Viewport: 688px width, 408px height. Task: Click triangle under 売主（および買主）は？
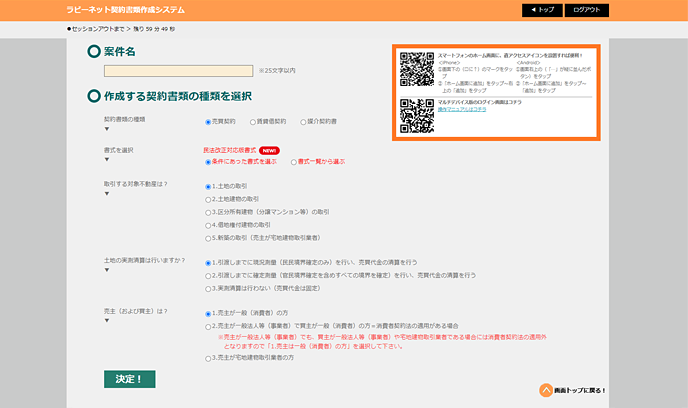pyautogui.click(x=107, y=320)
